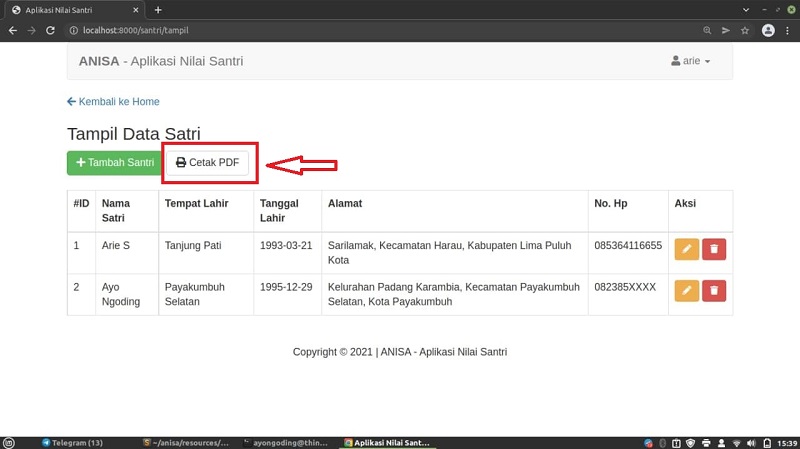This screenshot has width=800, height=449.
Task: Edit the Ayo Ngoding record with pencil icon
Action: (687, 291)
